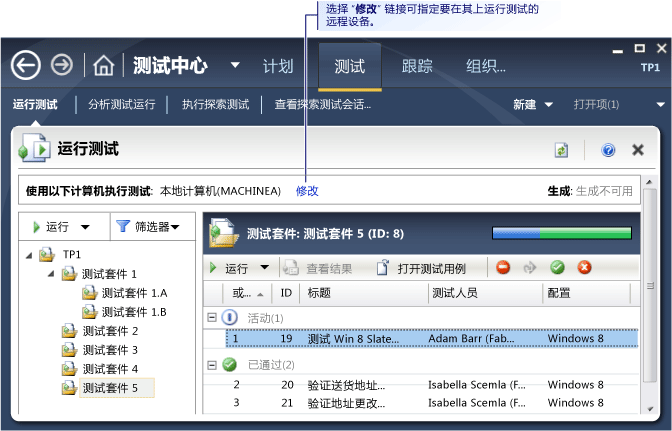Click the scrollbar down arrow
The image size is (672, 431).
point(650,409)
